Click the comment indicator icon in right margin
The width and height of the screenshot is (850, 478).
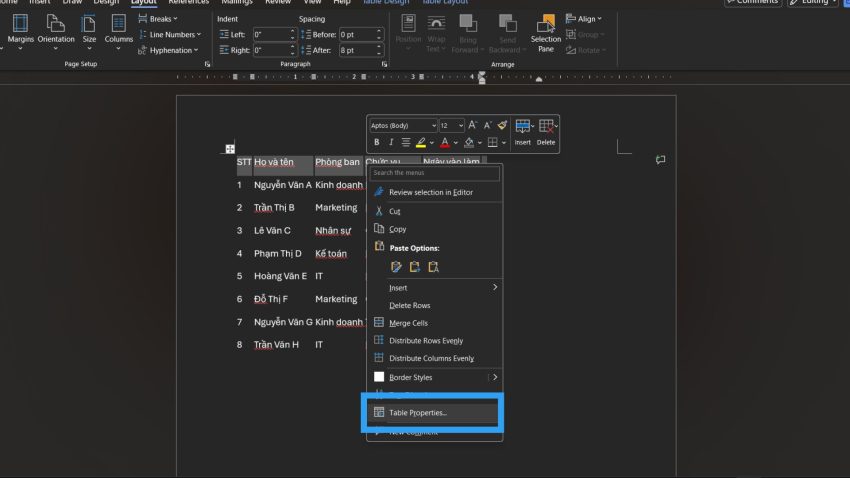point(660,160)
